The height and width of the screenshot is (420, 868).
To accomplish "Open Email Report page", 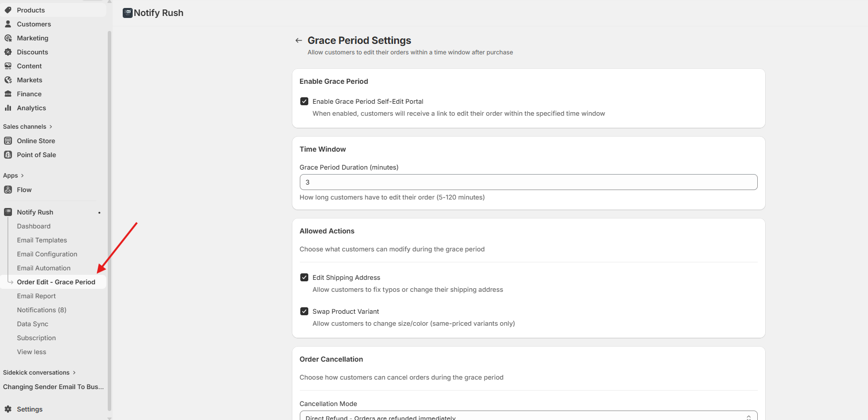I will point(36,296).
